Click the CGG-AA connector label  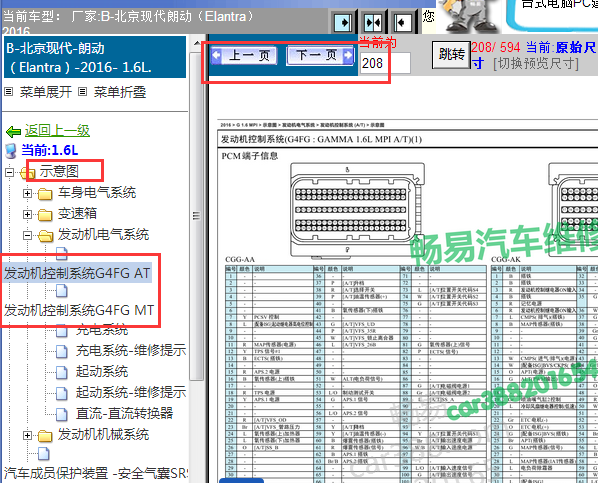click(x=240, y=259)
